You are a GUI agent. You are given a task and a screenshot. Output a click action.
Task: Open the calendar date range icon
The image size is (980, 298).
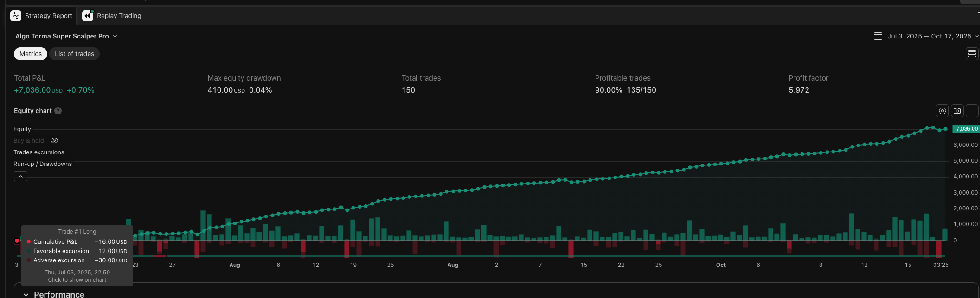click(x=878, y=36)
